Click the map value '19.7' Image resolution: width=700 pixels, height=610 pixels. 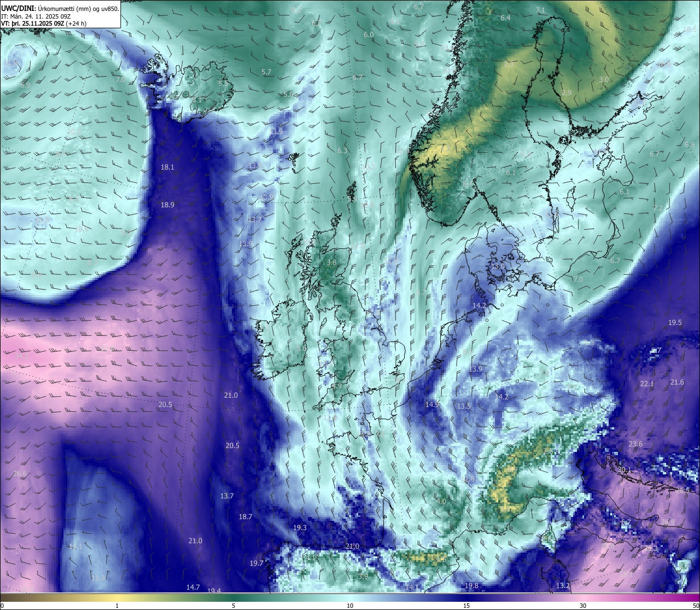pos(256,563)
